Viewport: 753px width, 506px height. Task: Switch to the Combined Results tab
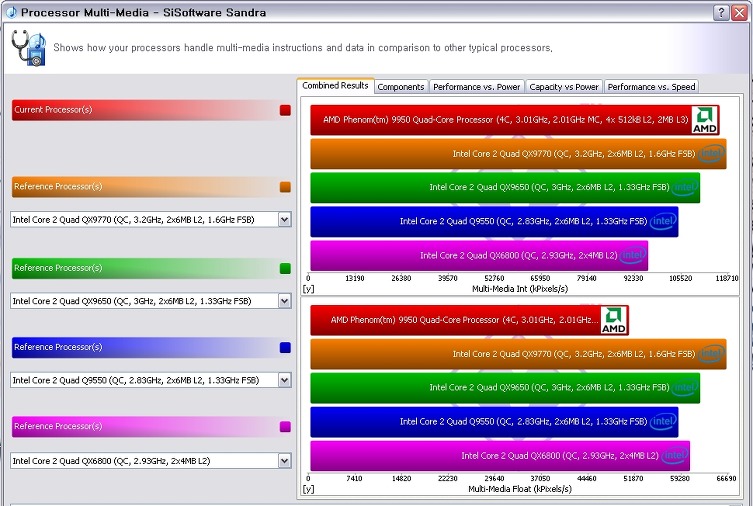tap(335, 85)
